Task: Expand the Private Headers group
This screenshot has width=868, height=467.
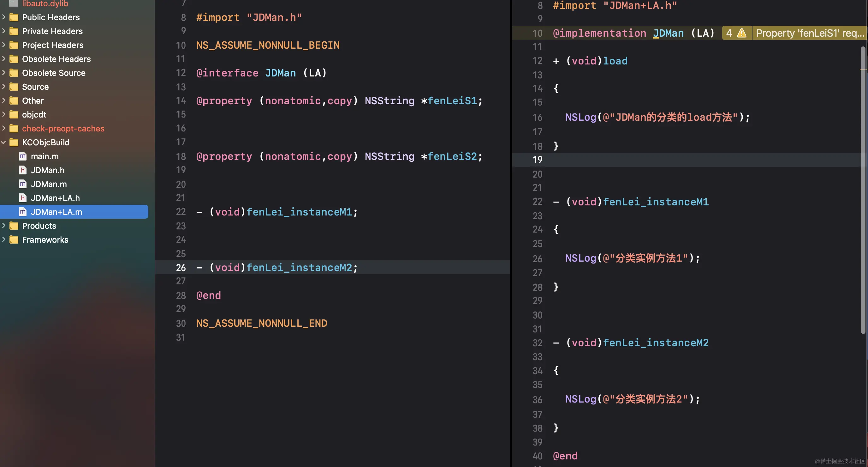Action: click(x=4, y=31)
